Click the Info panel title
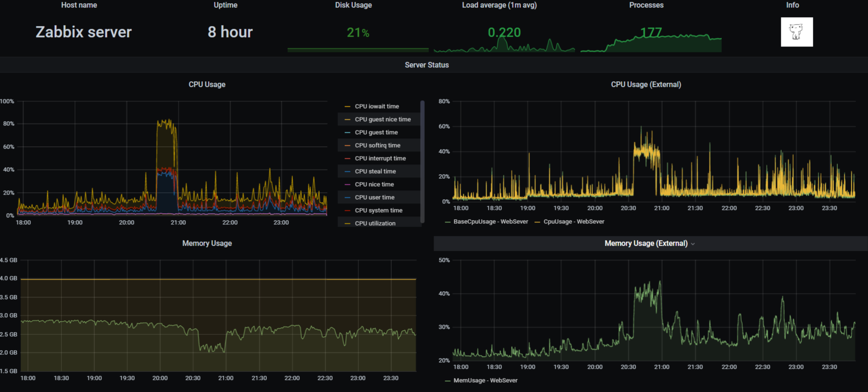 click(792, 5)
